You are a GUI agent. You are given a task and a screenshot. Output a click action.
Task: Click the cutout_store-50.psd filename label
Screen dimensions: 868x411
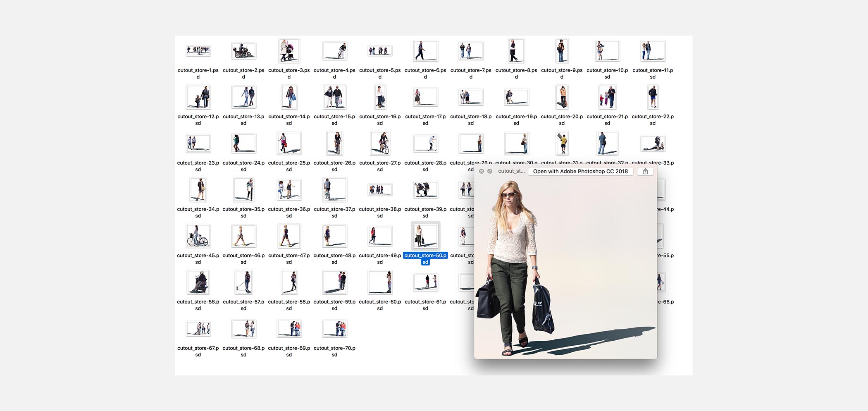tap(426, 258)
